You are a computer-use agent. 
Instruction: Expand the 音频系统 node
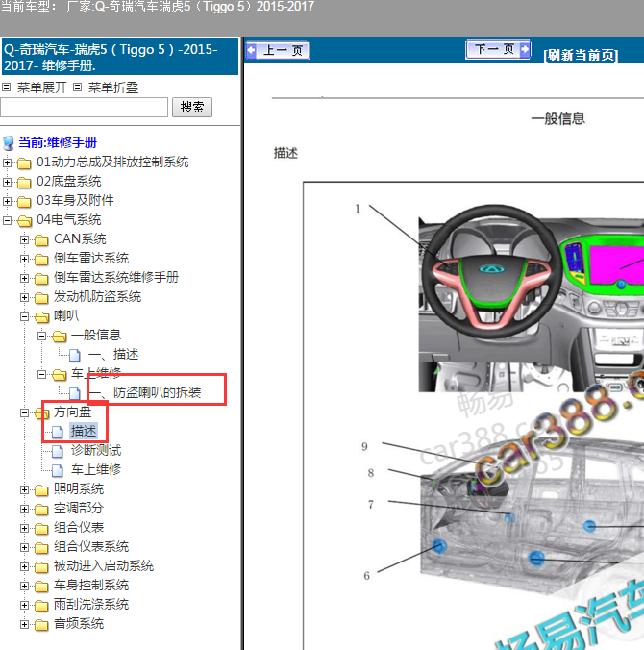tap(24, 624)
